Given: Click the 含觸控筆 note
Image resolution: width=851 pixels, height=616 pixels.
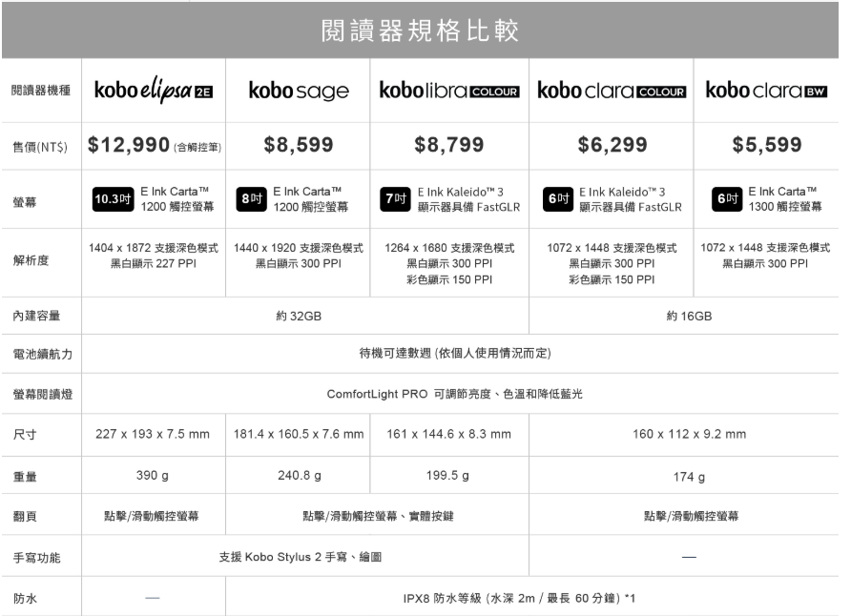Looking at the screenshot, I should pos(197,147).
